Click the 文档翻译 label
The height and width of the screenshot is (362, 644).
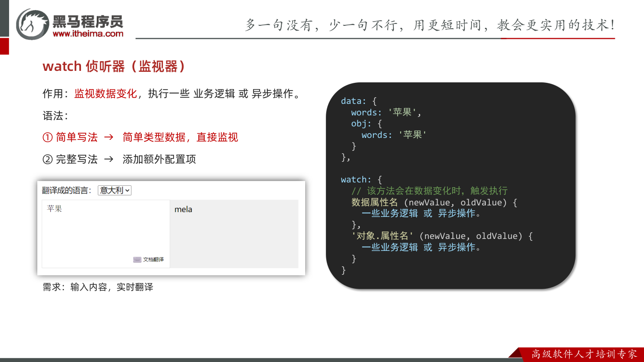tap(153, 260)
